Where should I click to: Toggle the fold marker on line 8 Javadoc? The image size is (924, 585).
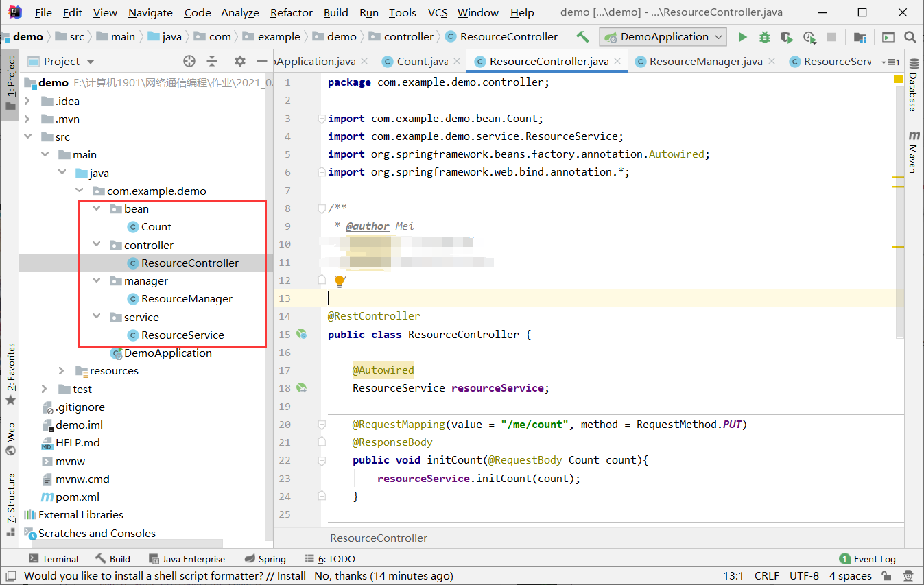[322, 208]
